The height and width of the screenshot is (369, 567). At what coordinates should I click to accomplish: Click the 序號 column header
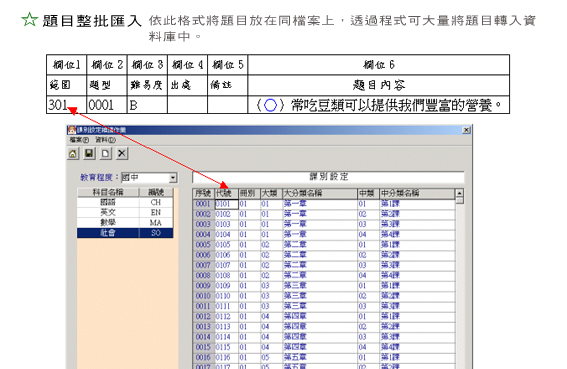coord(203,194)
